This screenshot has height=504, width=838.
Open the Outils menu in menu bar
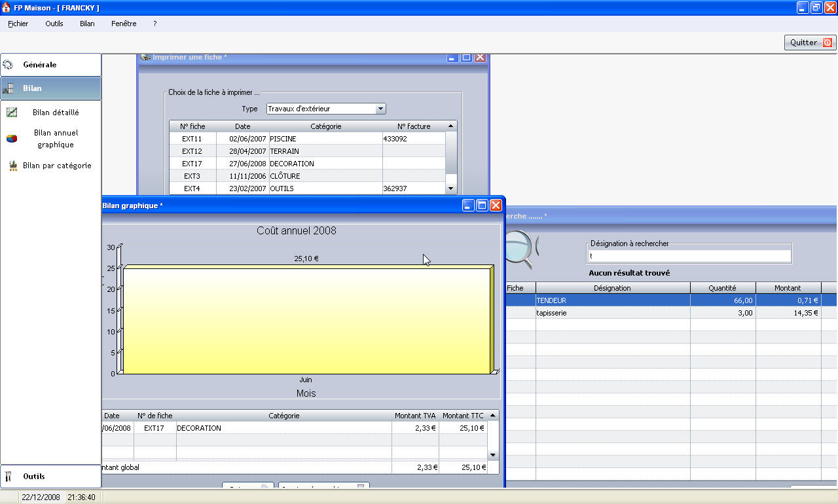coord(54,24)
